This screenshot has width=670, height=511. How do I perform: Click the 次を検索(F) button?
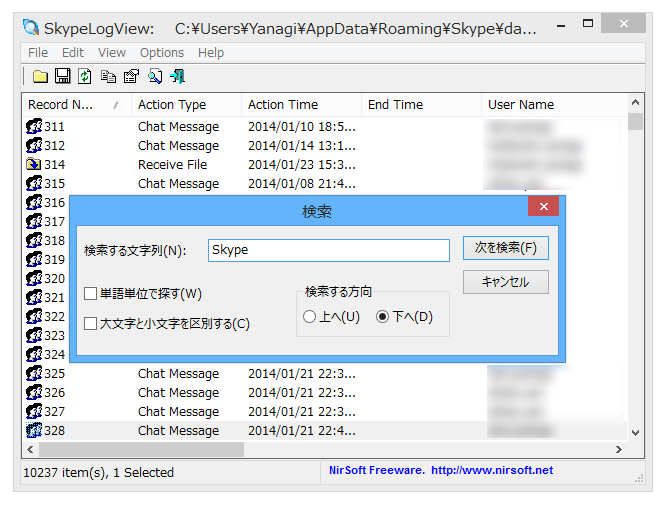click(505, 248)
